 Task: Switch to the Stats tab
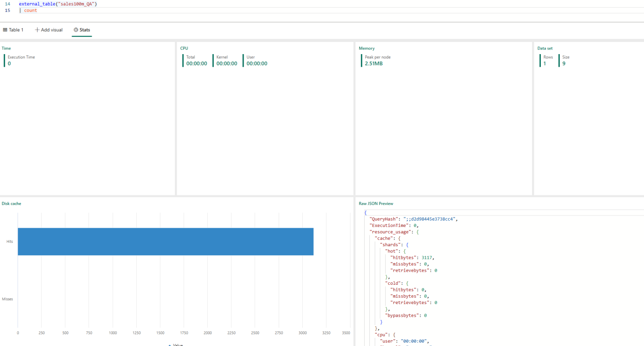82,30
